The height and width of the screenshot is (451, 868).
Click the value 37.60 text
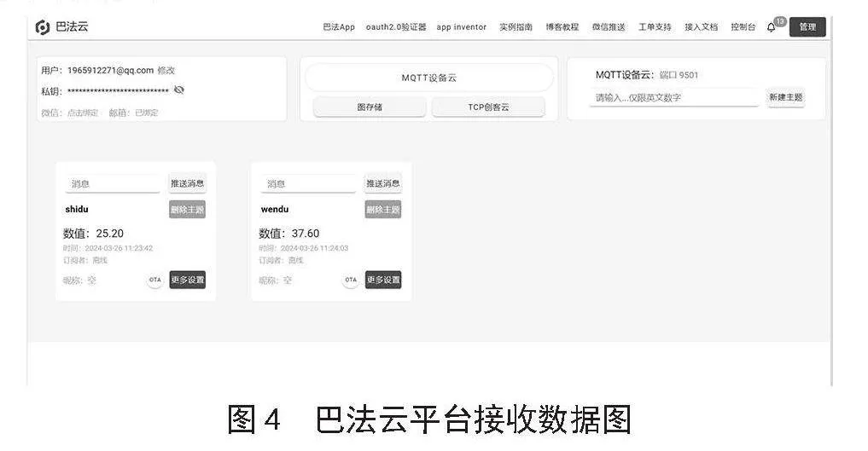[306, 234]
